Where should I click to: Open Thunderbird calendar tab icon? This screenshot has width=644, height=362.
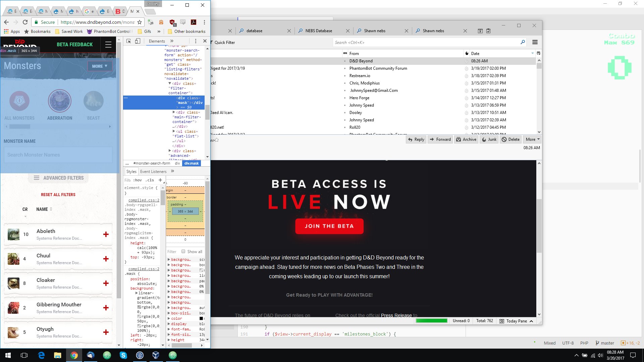pyautogui.click(x=480, y=31)
